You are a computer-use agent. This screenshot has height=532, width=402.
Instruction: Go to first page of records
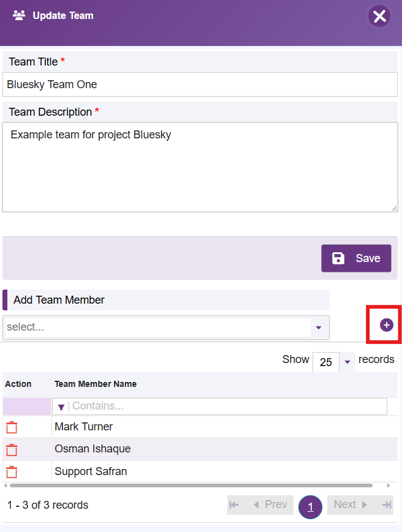pos(234,505)
